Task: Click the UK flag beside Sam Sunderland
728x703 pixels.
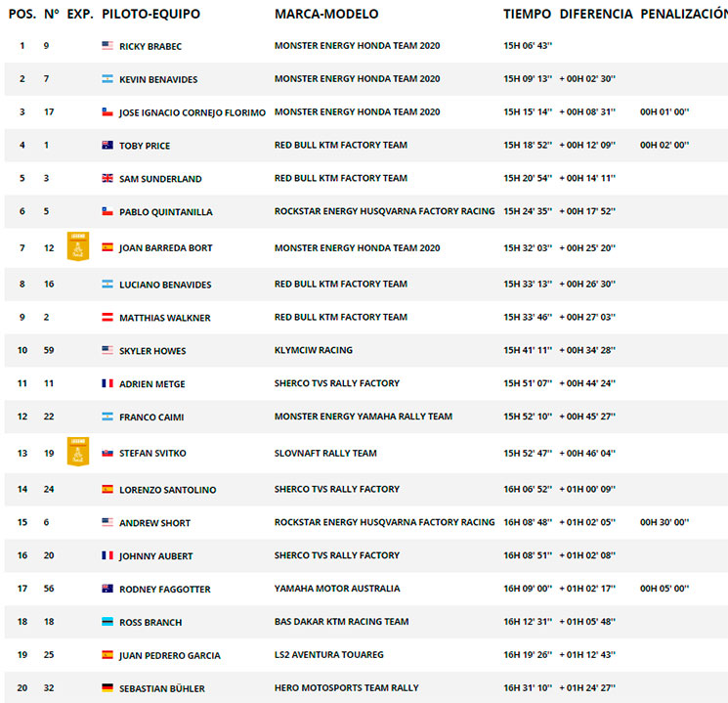Action: click(x=107, y=178)
